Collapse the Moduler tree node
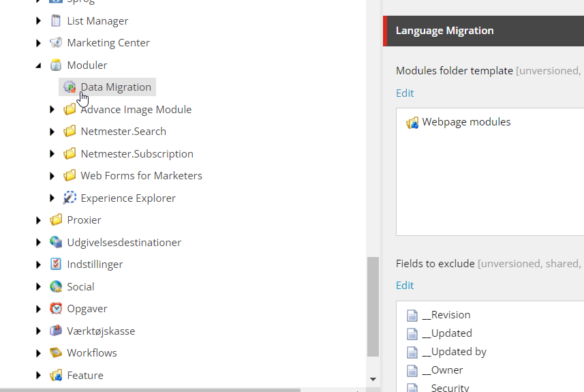This screenshot has width=584, height=392. pyautogui.click(x=39, y=65)
